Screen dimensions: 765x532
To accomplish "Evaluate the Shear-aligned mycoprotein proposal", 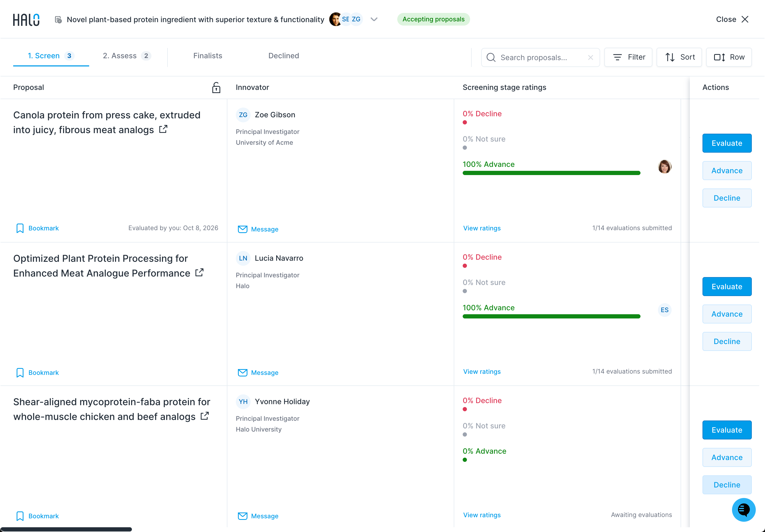I will pos(727,430).
